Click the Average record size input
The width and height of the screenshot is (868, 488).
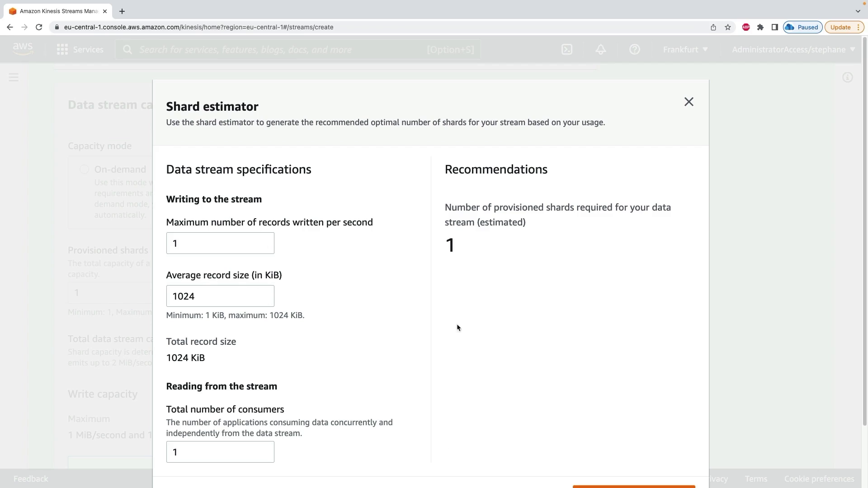tap(220, 296)
